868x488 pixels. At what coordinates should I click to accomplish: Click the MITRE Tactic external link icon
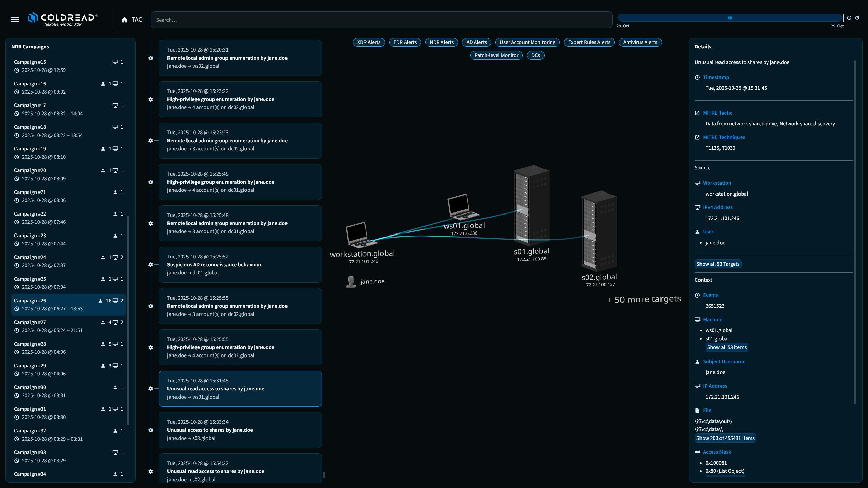point(697,113)
